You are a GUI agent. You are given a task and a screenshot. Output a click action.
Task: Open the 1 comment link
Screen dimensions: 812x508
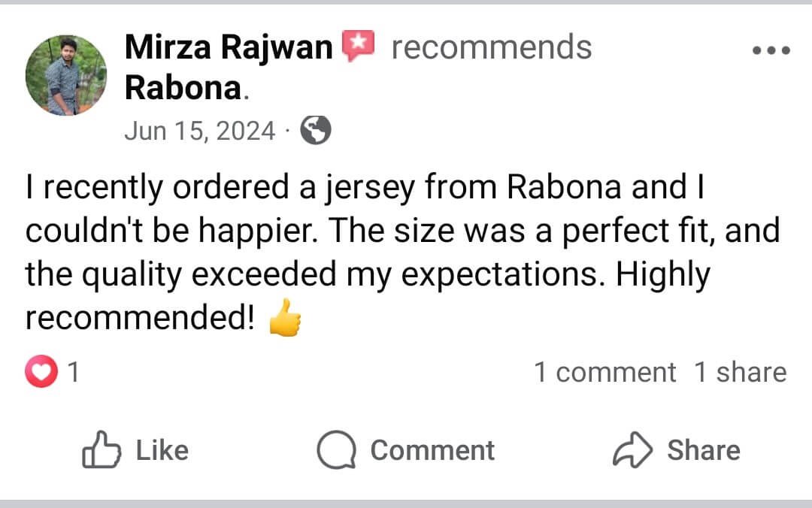point(604,372)
